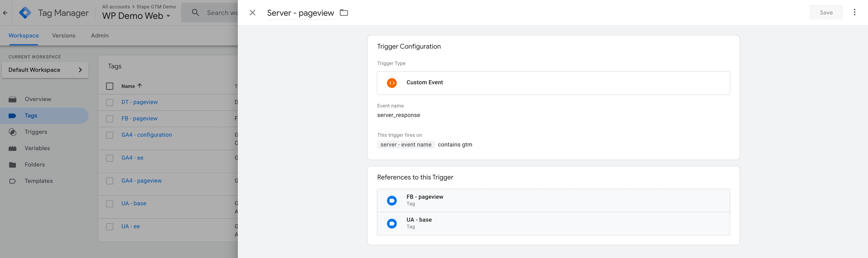
Task: Click the All accounts breadcrumb link
Action: click(116, 7)
